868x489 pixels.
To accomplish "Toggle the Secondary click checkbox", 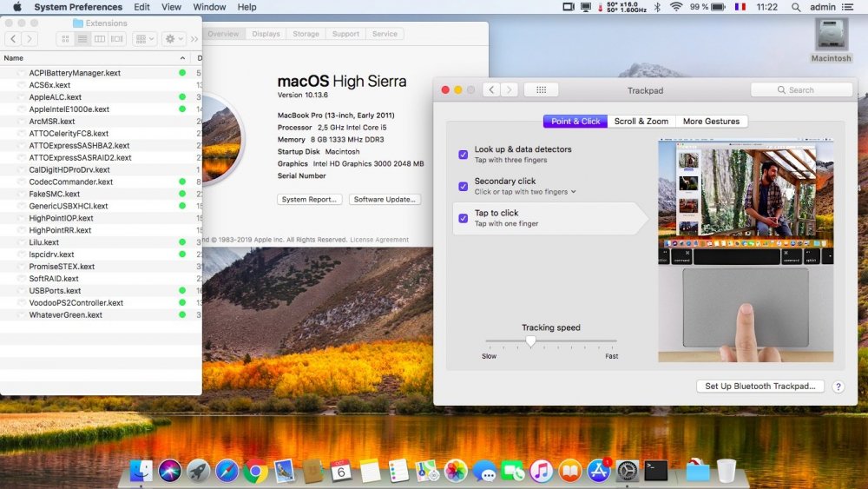I will 463,186.
